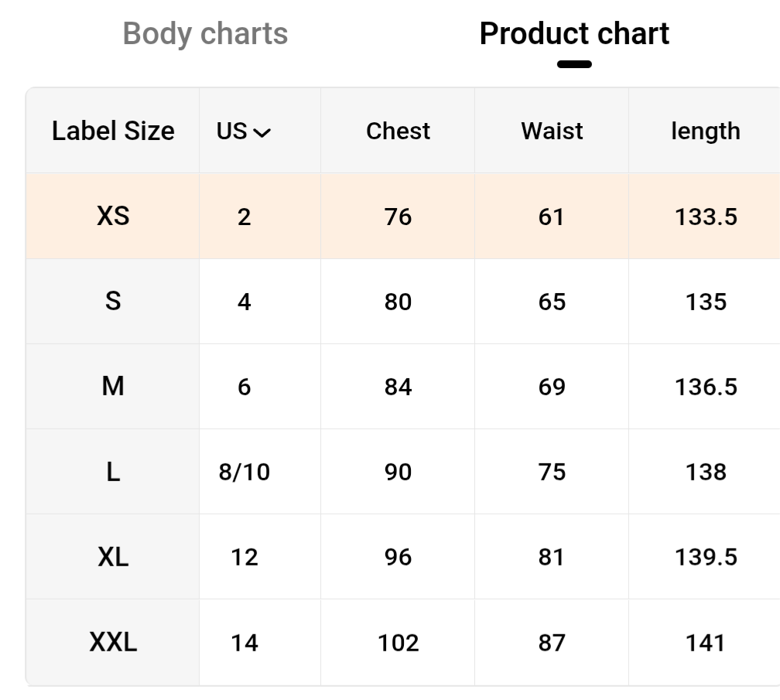Image resolution: width=780 pixels, height=700 pixels.
Task: Select the S label size row
Action: pyautogui.click(x=113, y=302)
